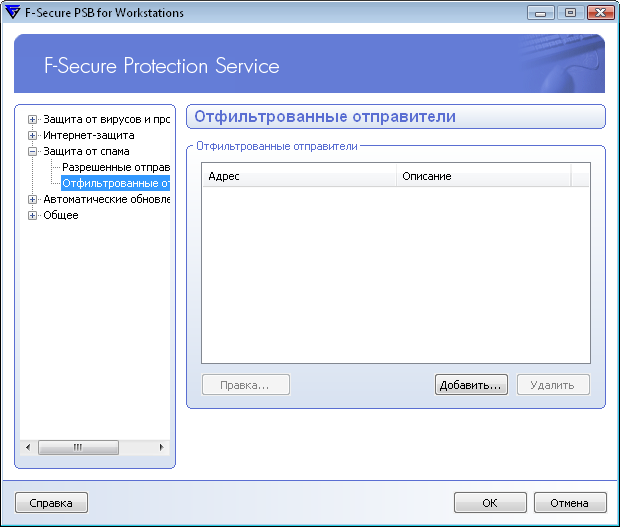
Task: Click tree scrollbar left arrow
Action: (28, 448)
